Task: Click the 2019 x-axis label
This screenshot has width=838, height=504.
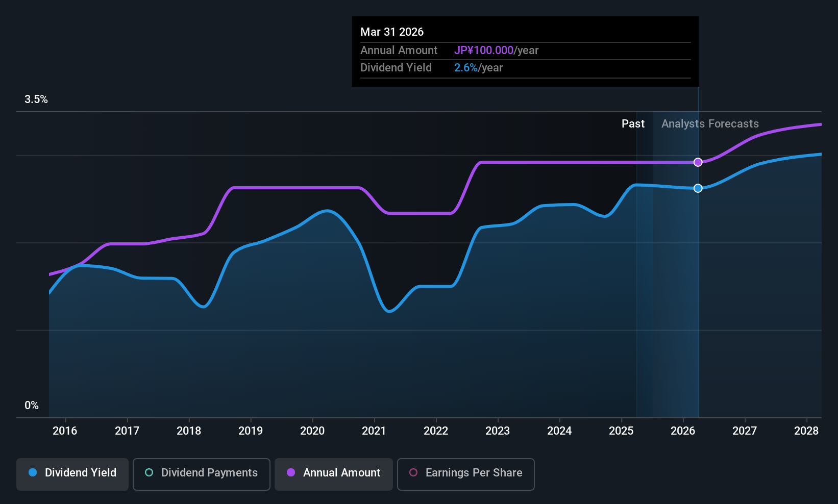Action: point(251,431)
